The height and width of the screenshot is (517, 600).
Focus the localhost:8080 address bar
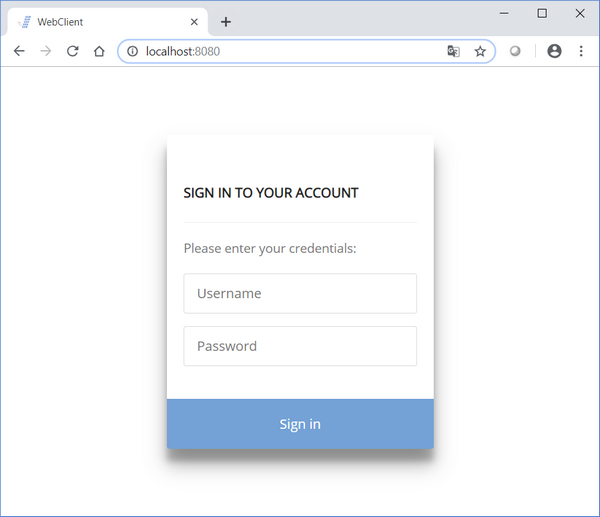[x=291, y=51]
